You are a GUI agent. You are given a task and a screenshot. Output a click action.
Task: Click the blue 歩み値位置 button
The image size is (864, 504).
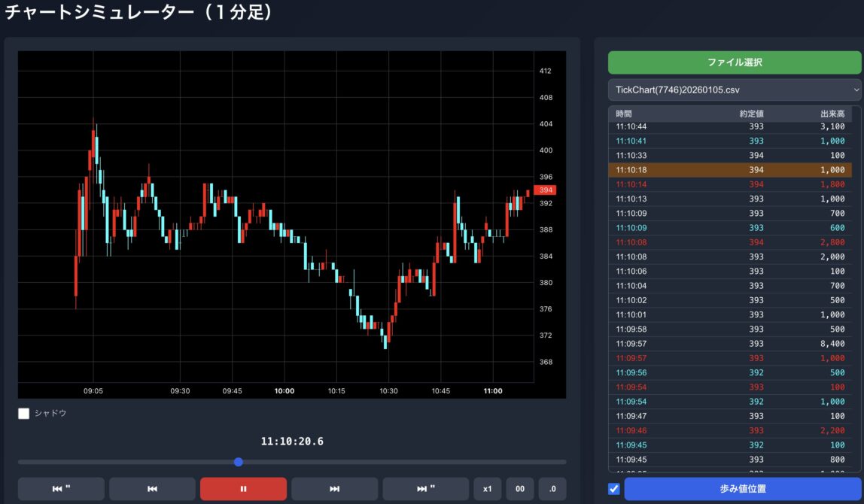pyautogui.click(x=742, y=489)
